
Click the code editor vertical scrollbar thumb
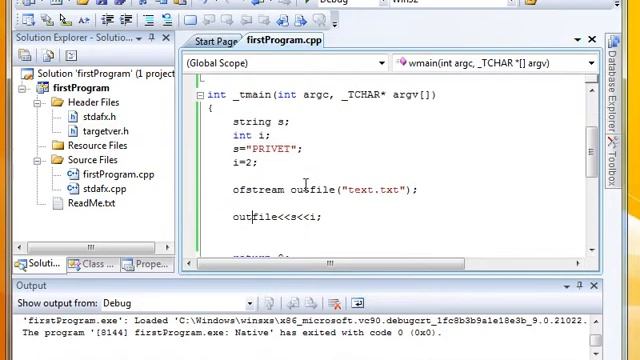(x=591, y=152)
